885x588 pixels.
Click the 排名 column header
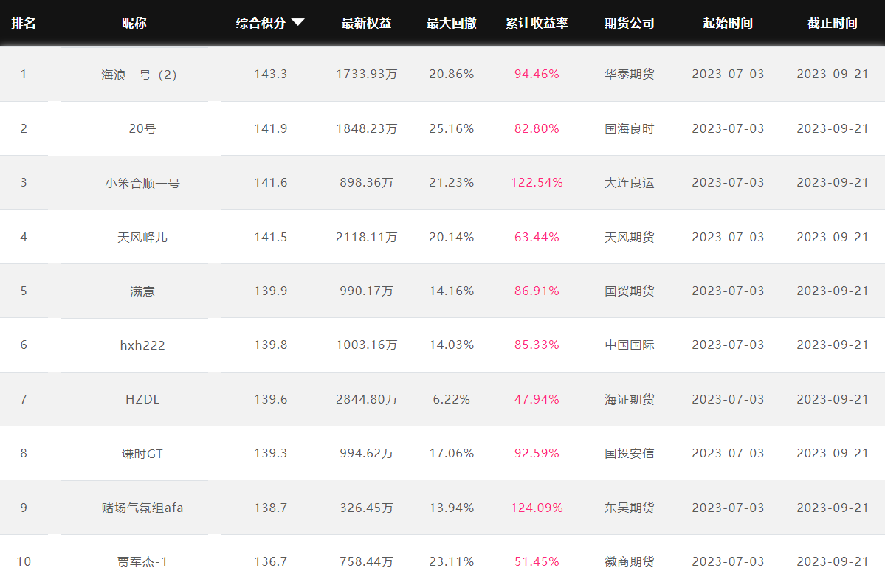pyautogui.click(x=24, y=23)
